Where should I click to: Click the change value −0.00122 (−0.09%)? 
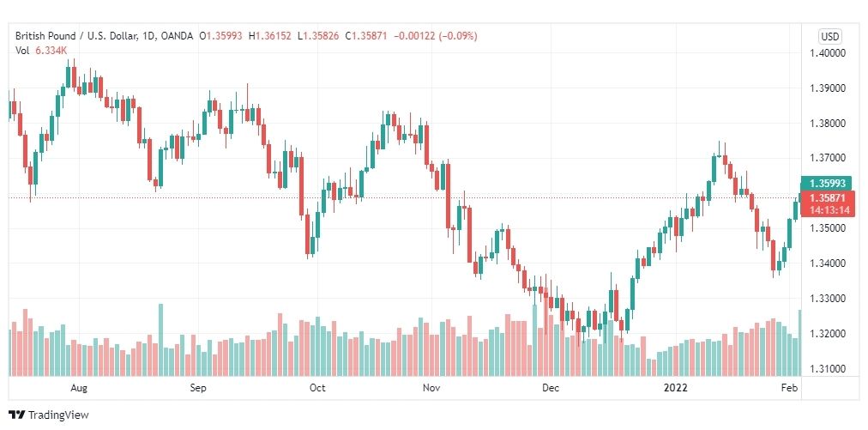coord(436,36)
